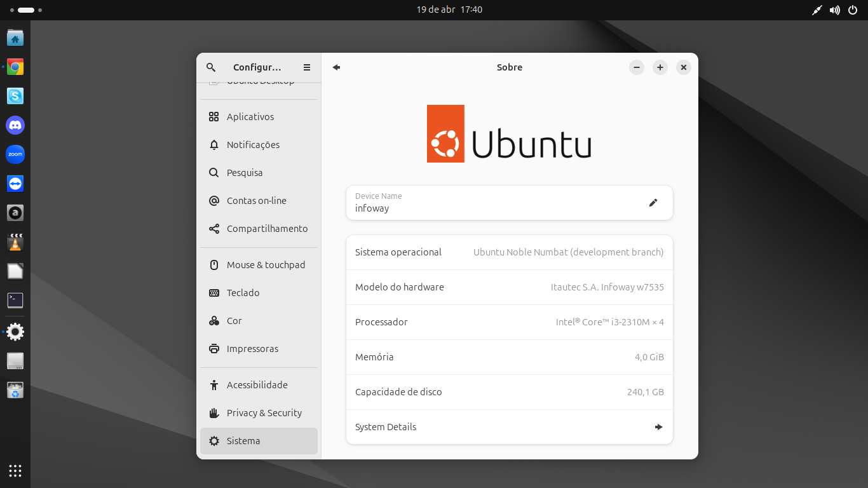This screenshot has height=488, width=868.
Task: Edit device name with the pencil icon
Action: [653, 203]
